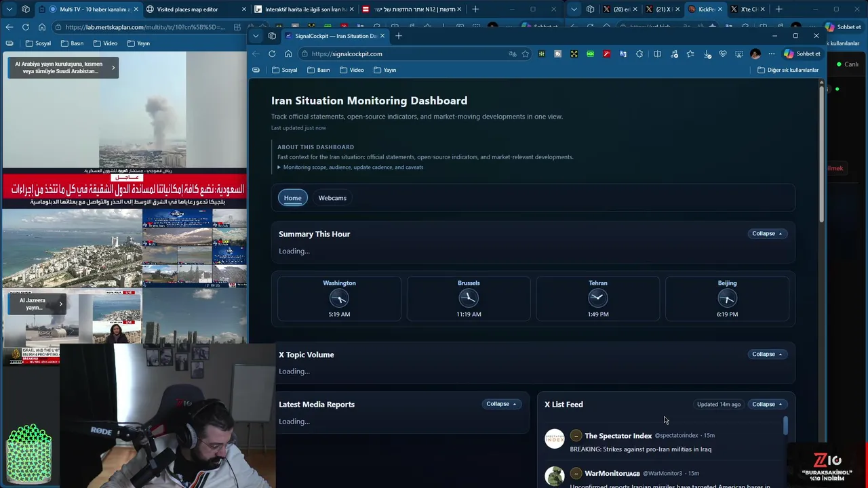868x488 pixels.
Task: Open the Al Jazeera stream info chevron
Action: click(60, 304)
